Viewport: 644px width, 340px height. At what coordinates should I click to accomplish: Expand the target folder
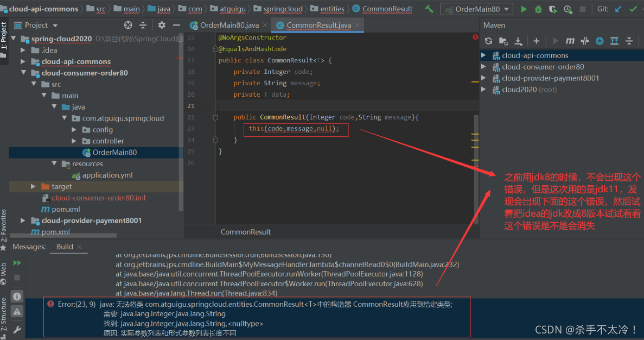[33, 187]
